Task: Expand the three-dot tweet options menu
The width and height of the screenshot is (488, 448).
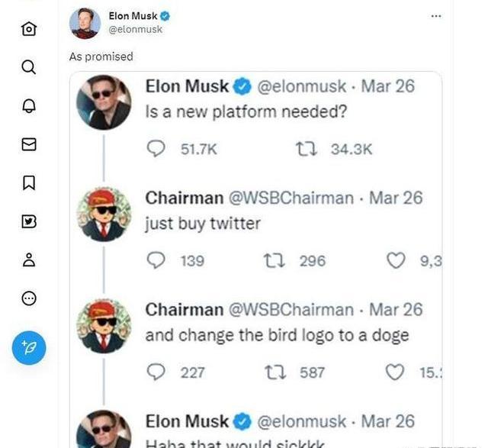Action: pyautogui.click(x=436, y=16)
